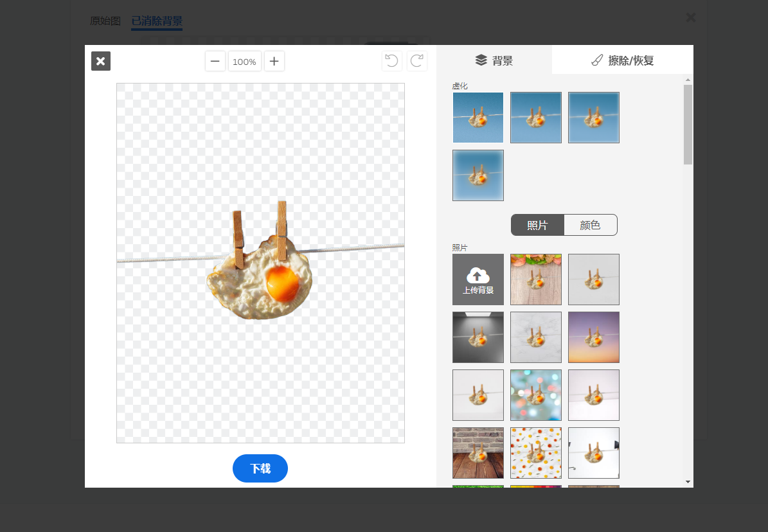Apply the plain light gray background next to wood
Image resolution: width=768 pixels, height=532 pixels.
pos(594,279)
